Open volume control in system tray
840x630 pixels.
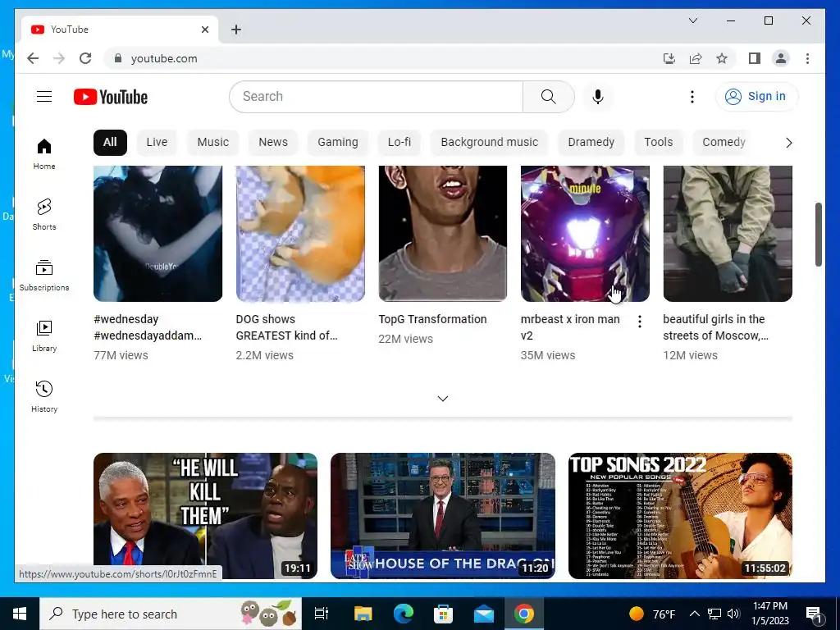point(733,614)
